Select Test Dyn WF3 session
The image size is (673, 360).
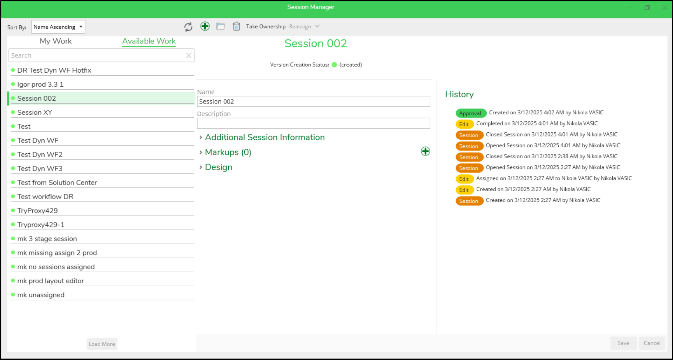(x=102, y=169)
